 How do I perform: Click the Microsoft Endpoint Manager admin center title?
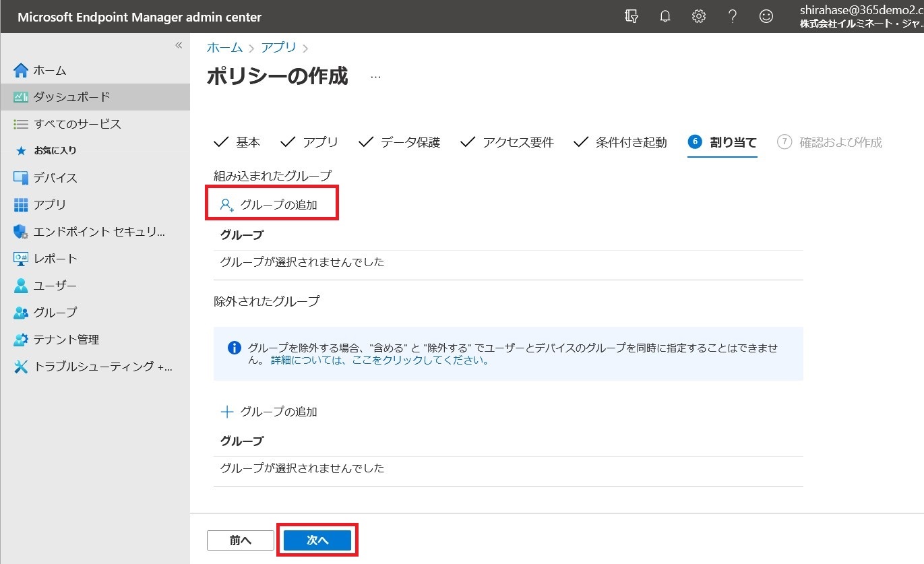[140, 18]
